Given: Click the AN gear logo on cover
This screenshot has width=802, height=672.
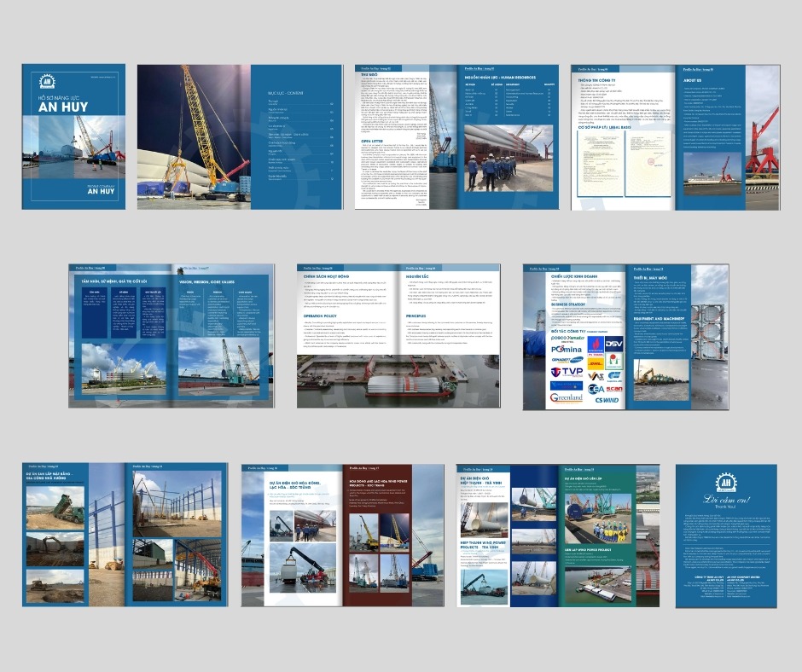Looking at the screenshot, I should tap(47, 81).
